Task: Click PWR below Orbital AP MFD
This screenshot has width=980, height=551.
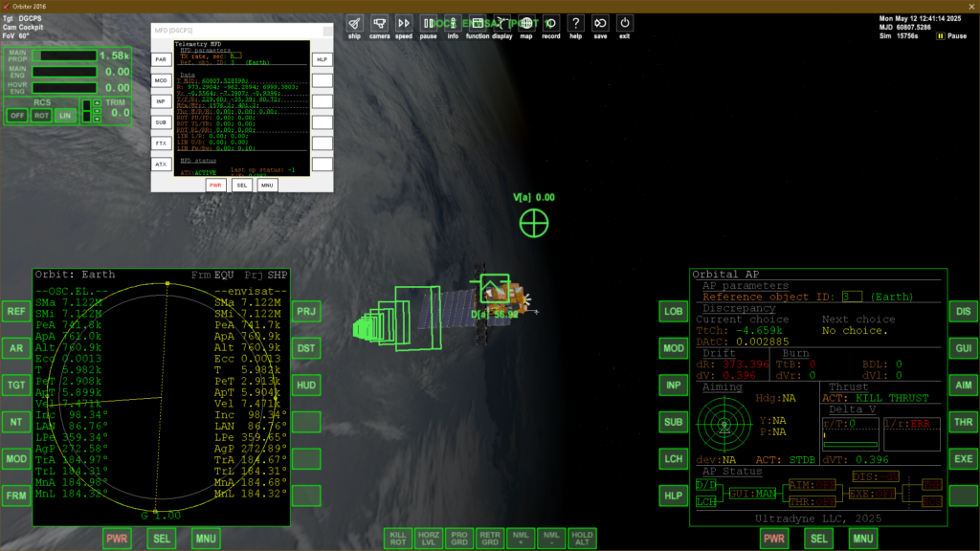Action: (x=773, y=539)
